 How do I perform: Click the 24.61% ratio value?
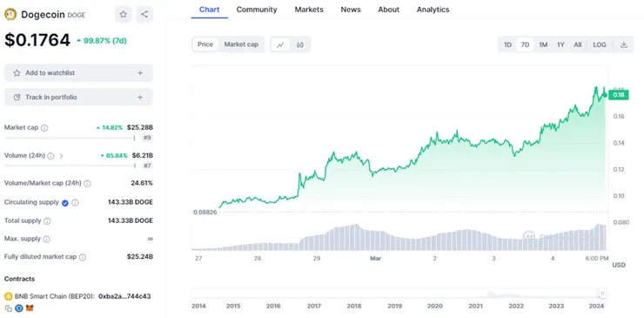tap(142, 183)
